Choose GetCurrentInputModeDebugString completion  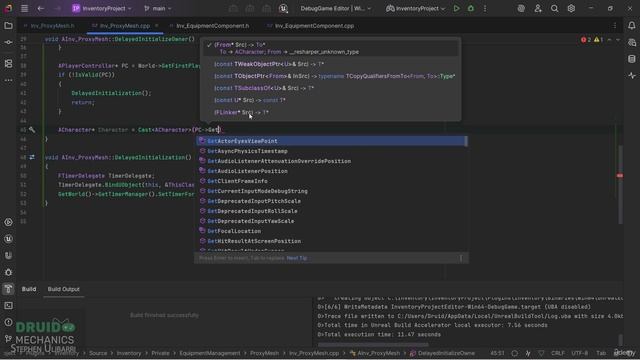tap(331, 191)
